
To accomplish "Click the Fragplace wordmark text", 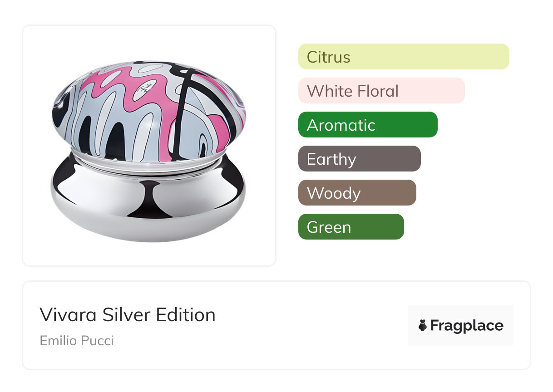I will (x=467, y=325).
